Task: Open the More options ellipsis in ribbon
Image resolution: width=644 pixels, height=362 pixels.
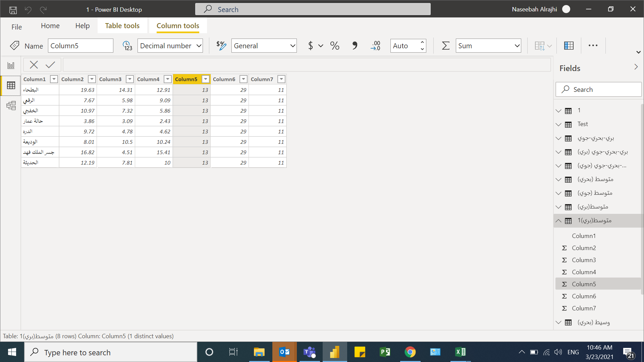Action: pos(593,46)
